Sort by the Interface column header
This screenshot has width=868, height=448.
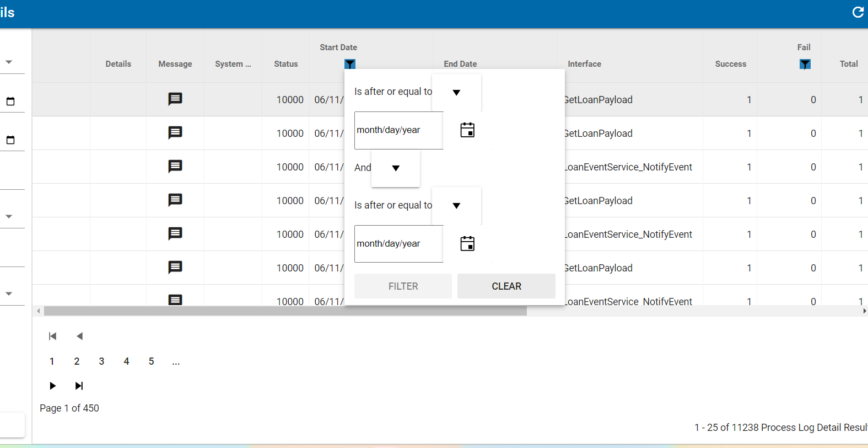(584, 64)
